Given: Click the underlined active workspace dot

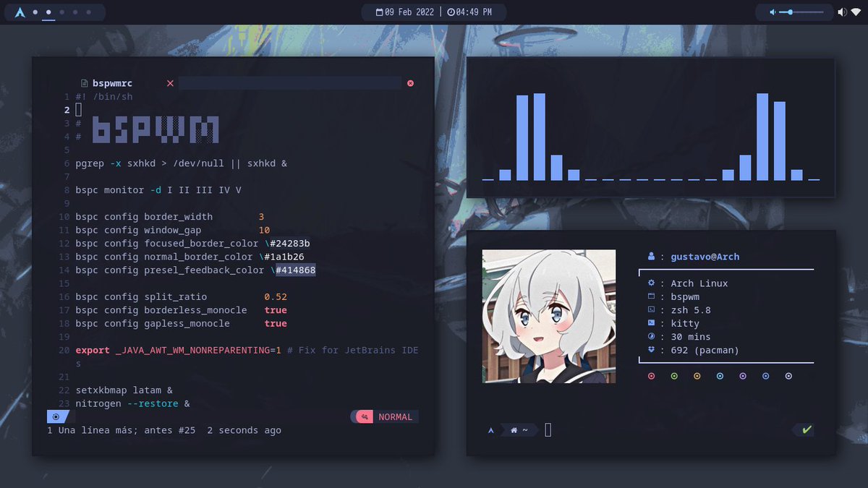Looking at the screenshot, I should [48, 12].
